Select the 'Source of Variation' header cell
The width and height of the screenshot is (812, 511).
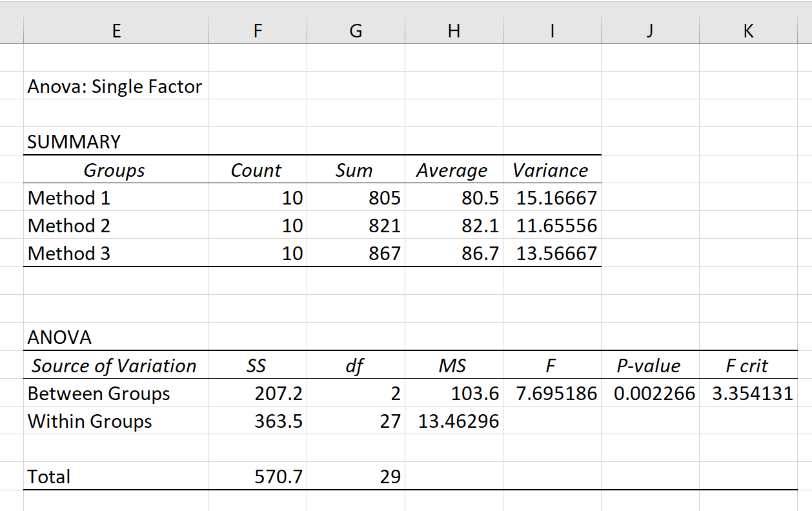coord(116,365)
